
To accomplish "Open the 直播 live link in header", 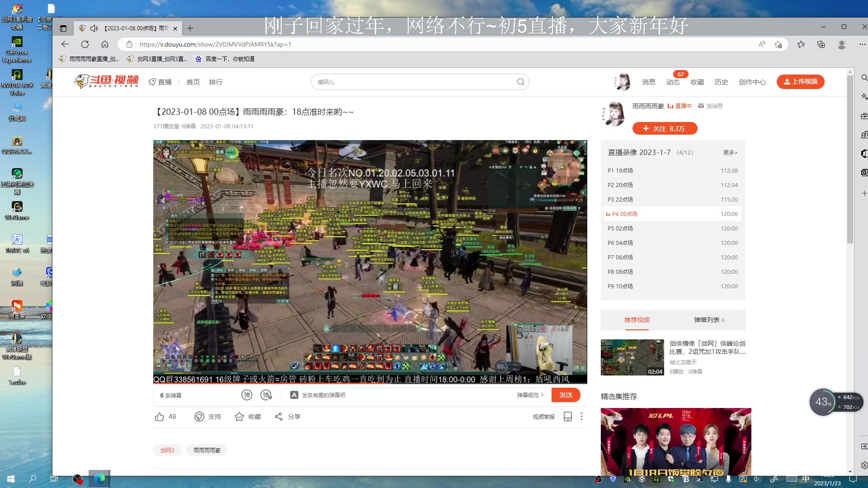I will (x=160, y=82).
